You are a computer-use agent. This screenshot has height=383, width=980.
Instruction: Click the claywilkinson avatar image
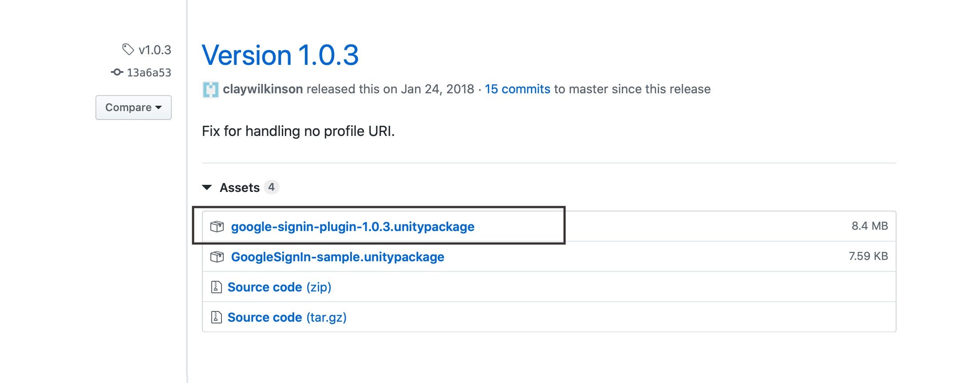210,89
